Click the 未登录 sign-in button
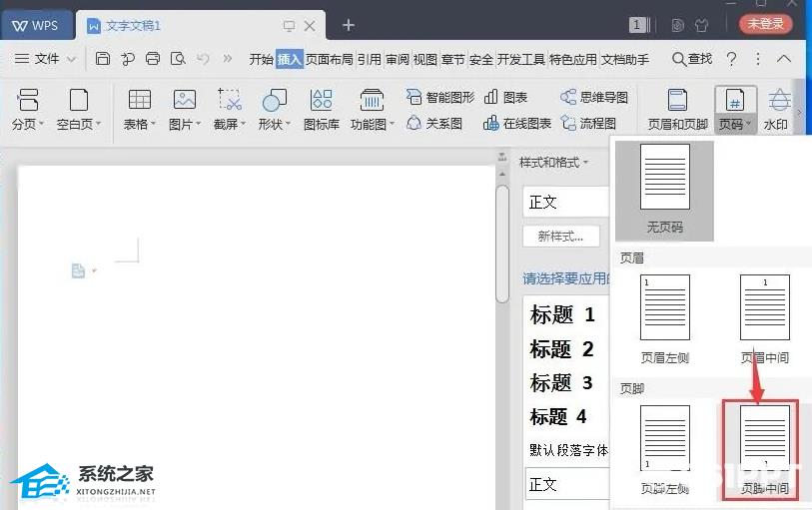Image resolution: width=812 pixels, height=510 pixels. point(765,24)
